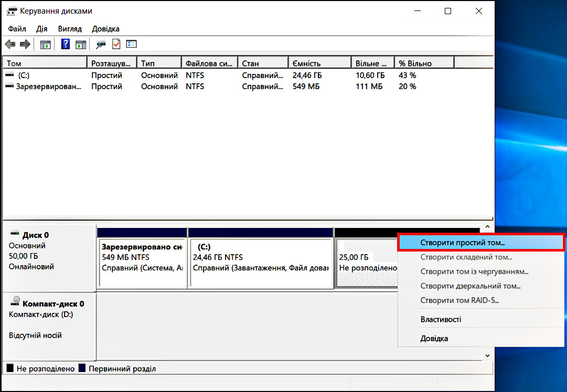Image resolution: width=567 pixels, height=392 pixels.
Task: Sort by the % Вільно column header
Action: click(424, 63)
